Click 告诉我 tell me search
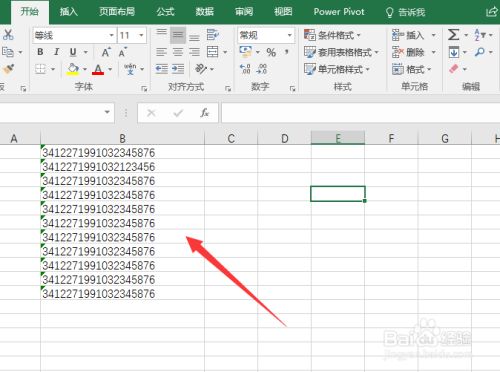Screen dimensions: 500x372 [405, 13]
